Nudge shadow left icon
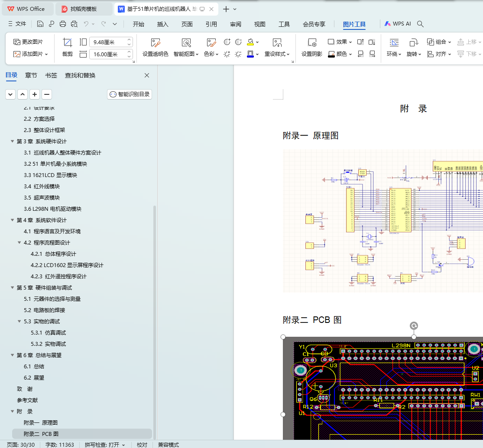Viewport: 483px width, 448px height. coord(360,54)
